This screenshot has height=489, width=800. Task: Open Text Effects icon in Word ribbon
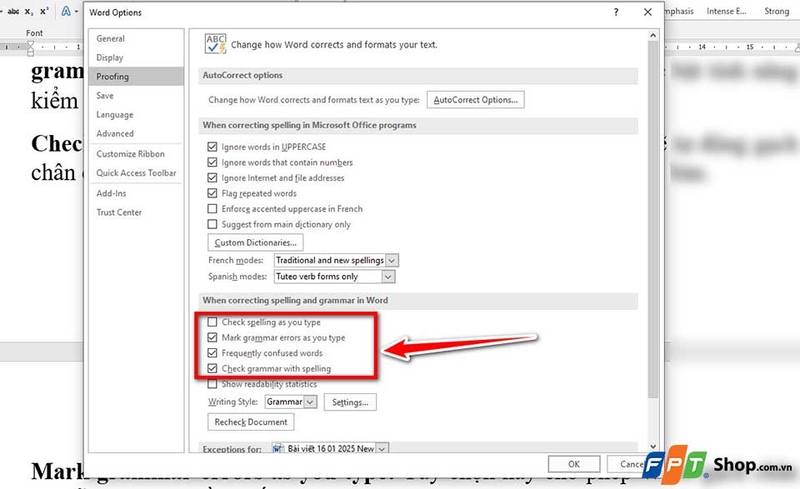click(66, 11)
